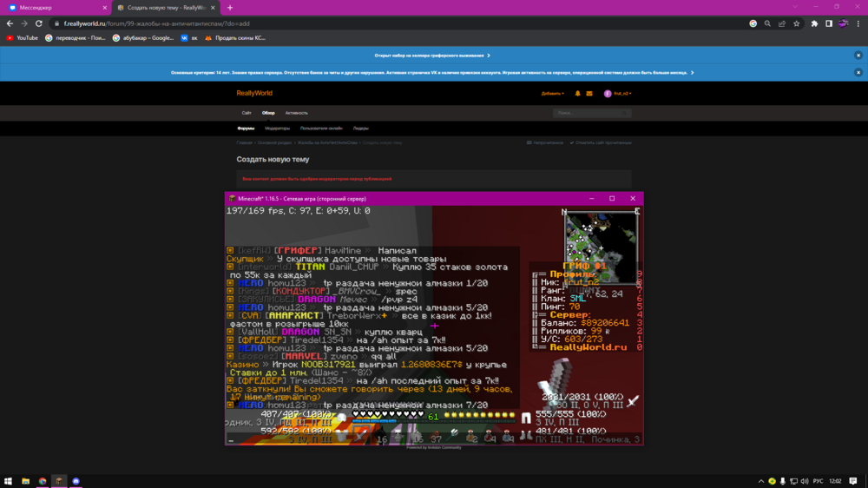The height and width of the screenshot is (488, 868).
Task: Go to Главная breadcrumb
Action: click(244, 143)
